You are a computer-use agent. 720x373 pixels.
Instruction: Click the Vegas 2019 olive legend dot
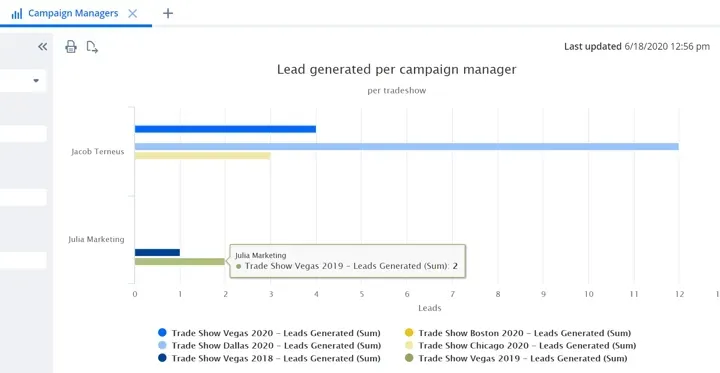click(409, 358)
